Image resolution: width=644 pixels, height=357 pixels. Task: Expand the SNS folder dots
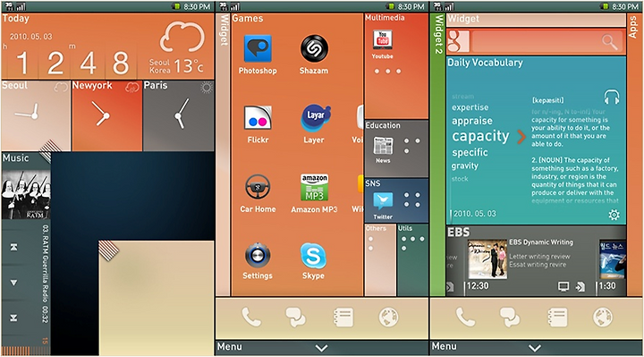coord(412,200)
